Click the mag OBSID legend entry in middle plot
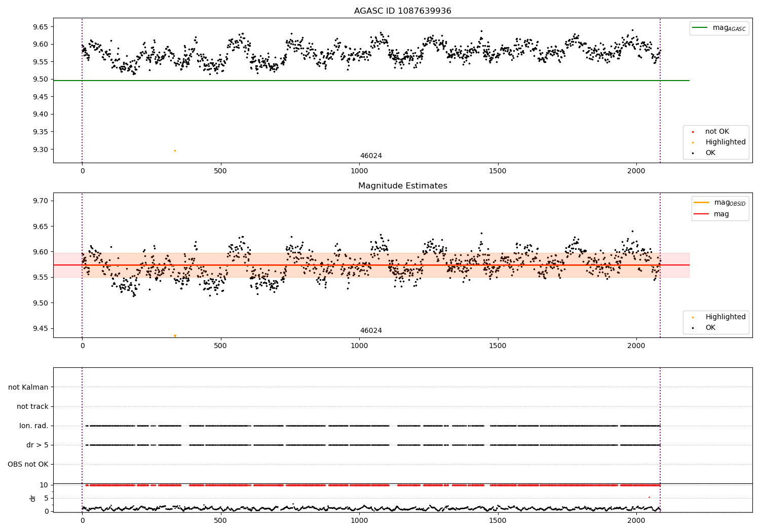Screen dimensions: 760x532 click(x=719, y=203)
